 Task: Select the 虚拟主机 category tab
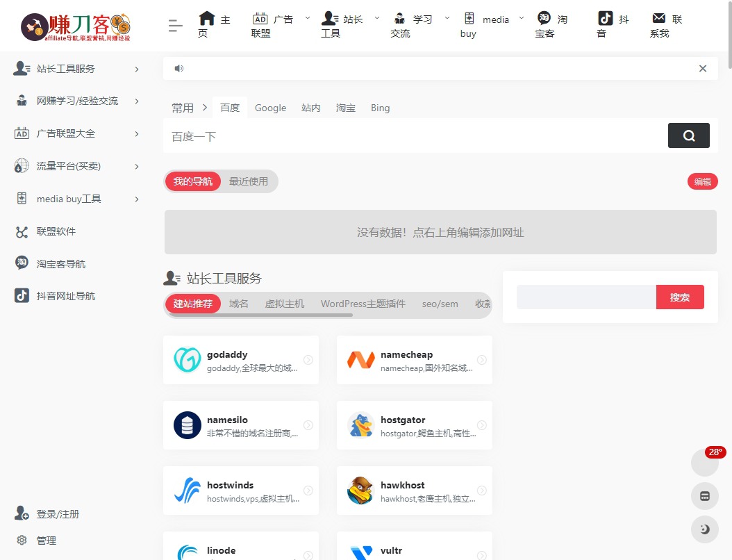click(x=284, y=304)
